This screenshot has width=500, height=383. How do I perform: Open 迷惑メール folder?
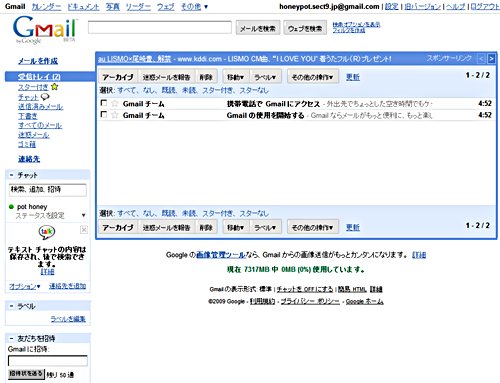pyautogui.click(x=34, y=135)
